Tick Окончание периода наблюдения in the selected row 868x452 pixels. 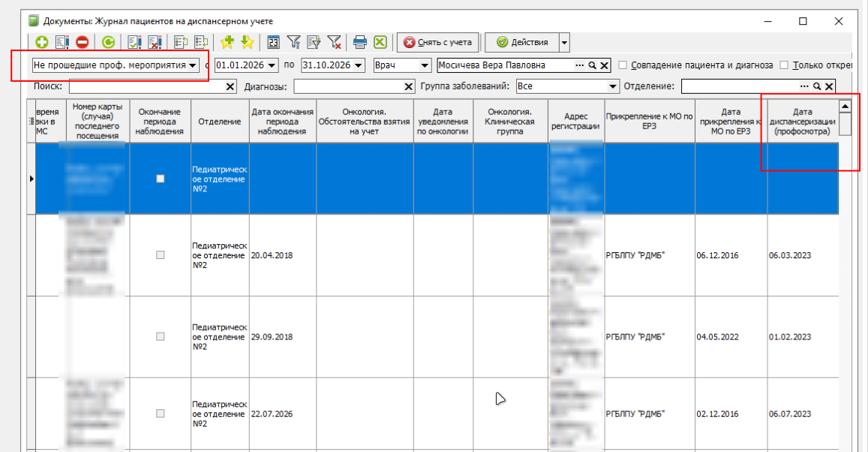click(160, 179)
